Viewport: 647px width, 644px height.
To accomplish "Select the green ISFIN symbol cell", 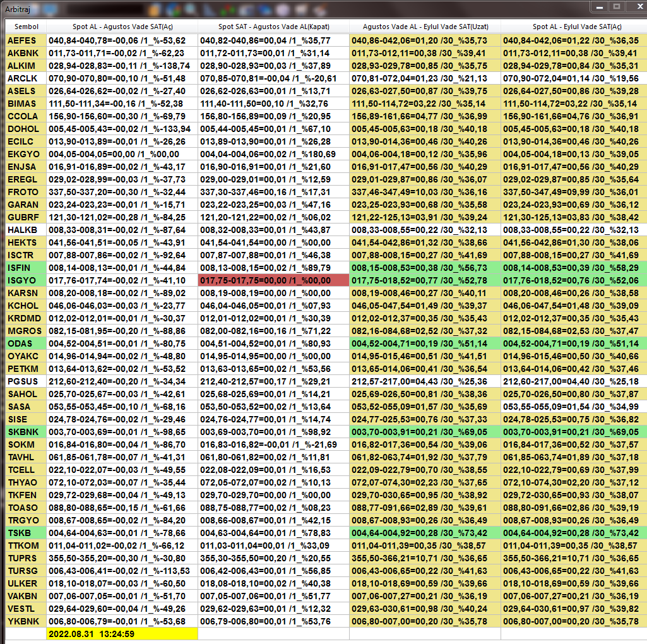I will pyautogui.click(x=26, y=268).
